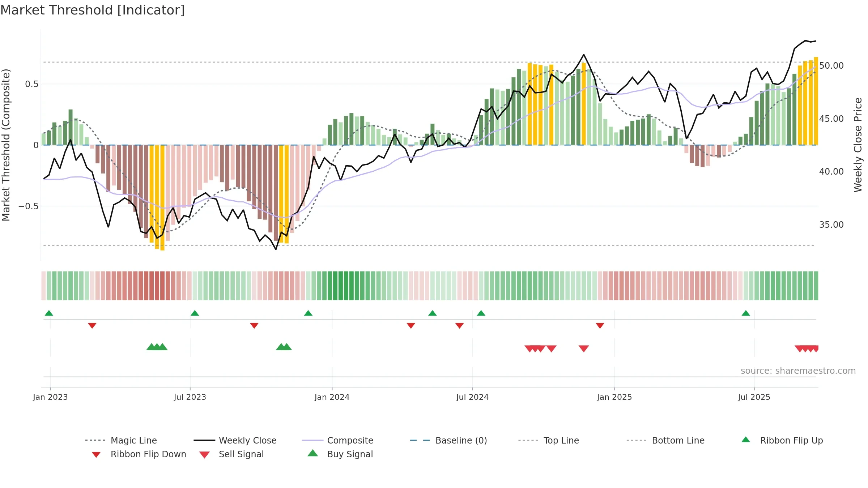The width and height of the screenshot is (868, 488).
Task: Click the Ribbon Flip Up marker at January 2023
Action: coord(49,313)
